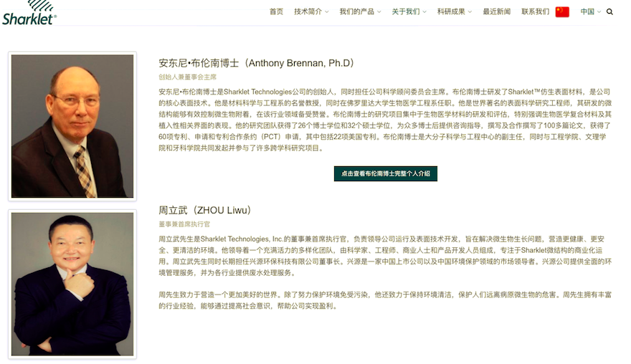Open the 我们的产品 menu
The height and width of the screenshot is (364, 631).
(356, 11)
